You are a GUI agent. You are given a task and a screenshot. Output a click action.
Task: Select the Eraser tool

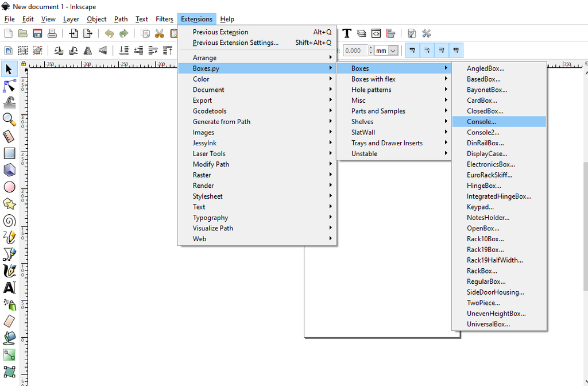[9, 321]
